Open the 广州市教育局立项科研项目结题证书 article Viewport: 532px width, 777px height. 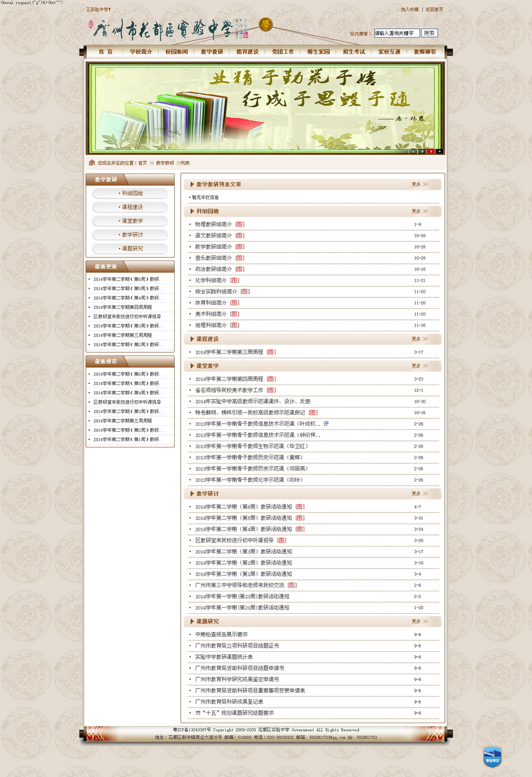pyautogui.click(x=237, y=646)
